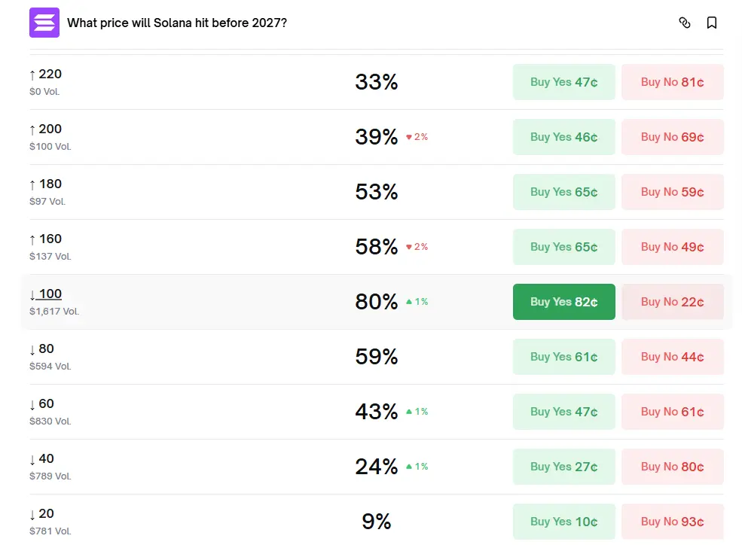742x560 pixels.
Task: Bookmark this Solana market
Action: (x=711, y=23)
